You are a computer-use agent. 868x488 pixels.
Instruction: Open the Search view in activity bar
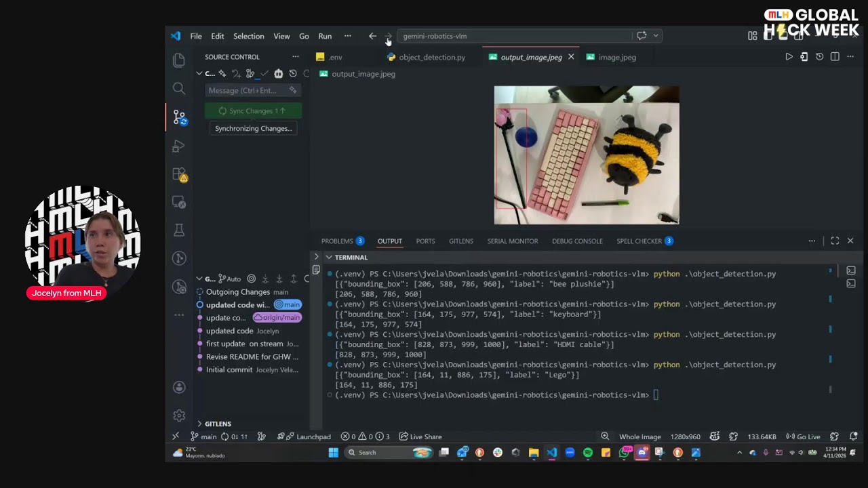pyautogui.click(x=179, y=88)
